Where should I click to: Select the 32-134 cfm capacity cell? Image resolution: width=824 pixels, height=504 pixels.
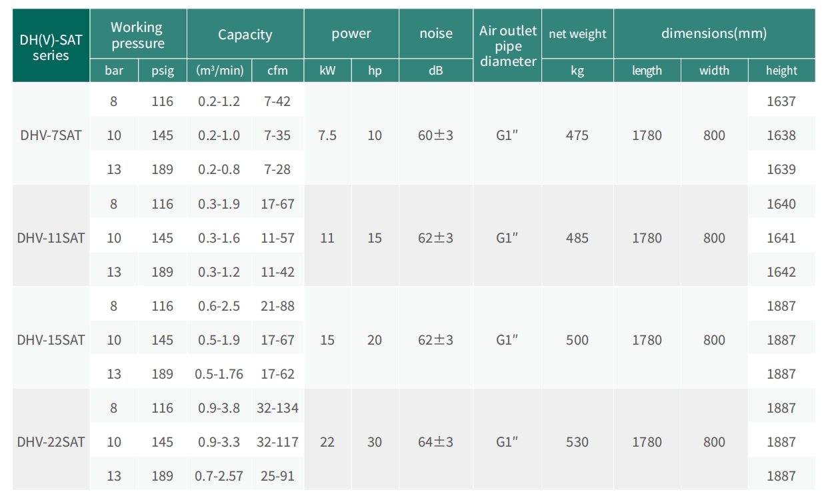(x=277, y=408)
